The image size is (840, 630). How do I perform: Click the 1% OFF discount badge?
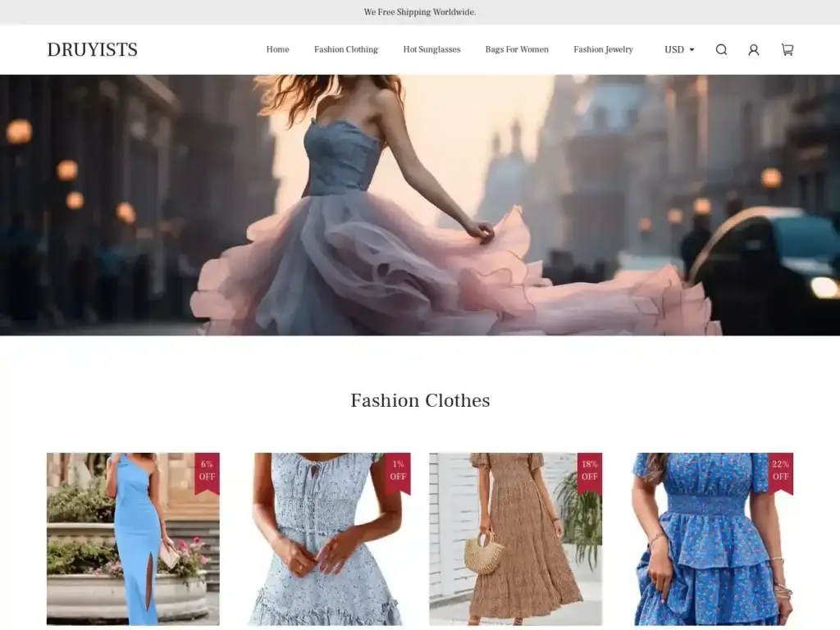point(398,471)
